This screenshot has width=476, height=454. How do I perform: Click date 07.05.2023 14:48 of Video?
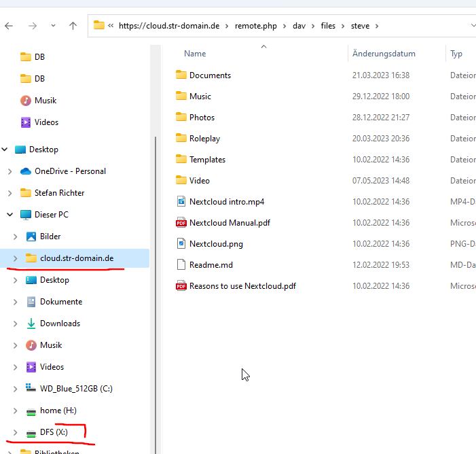tap(381, 181)
